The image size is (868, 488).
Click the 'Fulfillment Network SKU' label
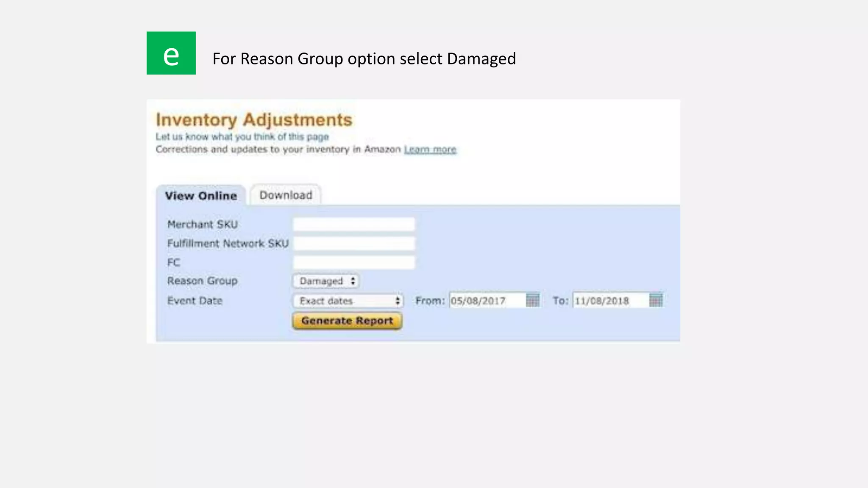[x=228, y=244]
